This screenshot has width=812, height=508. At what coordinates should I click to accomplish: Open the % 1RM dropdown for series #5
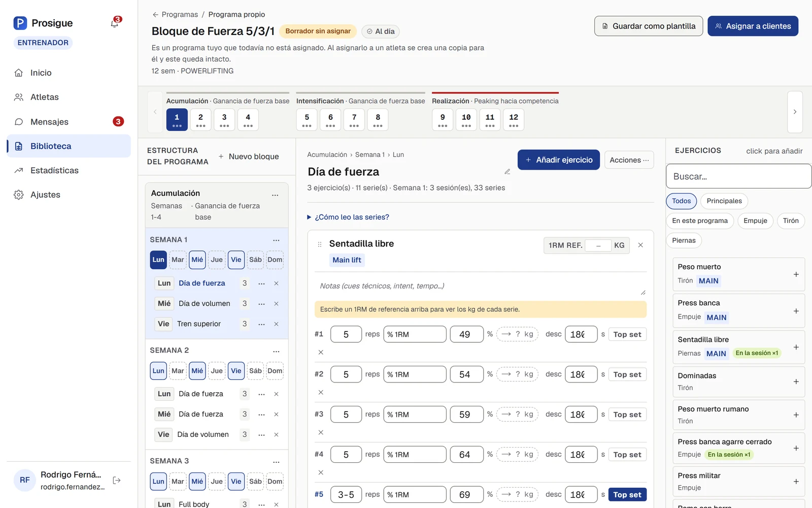(415, 495)
